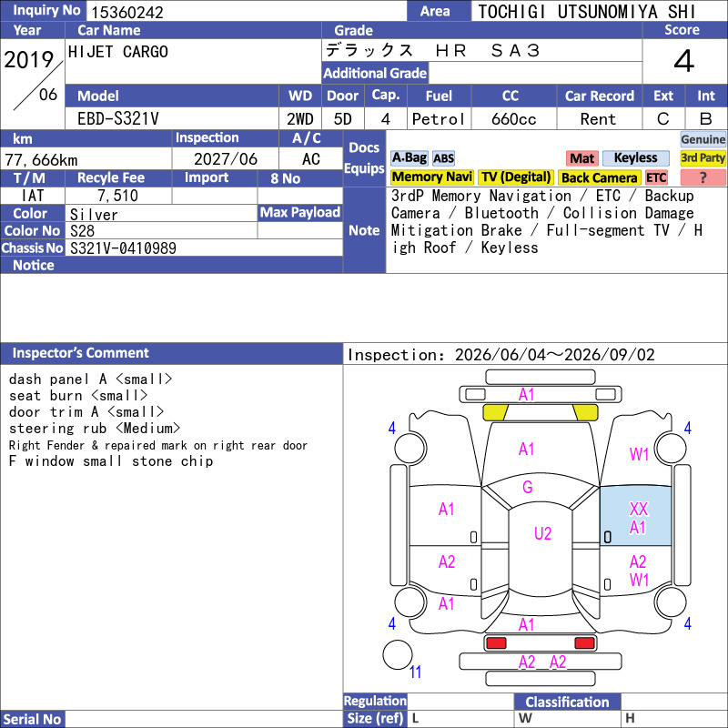Viewport: 728px width, 728px height.
Task: Click the ETC equipment badge
Action: pos(656,177)
